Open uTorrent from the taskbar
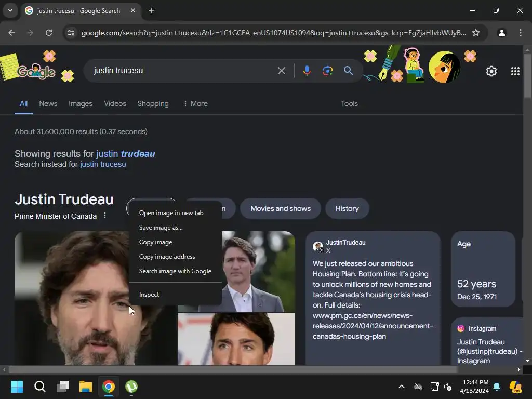This screenshot has width=532, height=399. pyautogui.click(x=131, y=387)
